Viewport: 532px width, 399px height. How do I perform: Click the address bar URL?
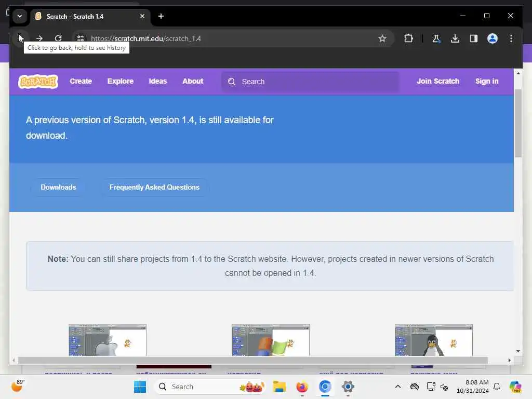(x=146, y=38)
